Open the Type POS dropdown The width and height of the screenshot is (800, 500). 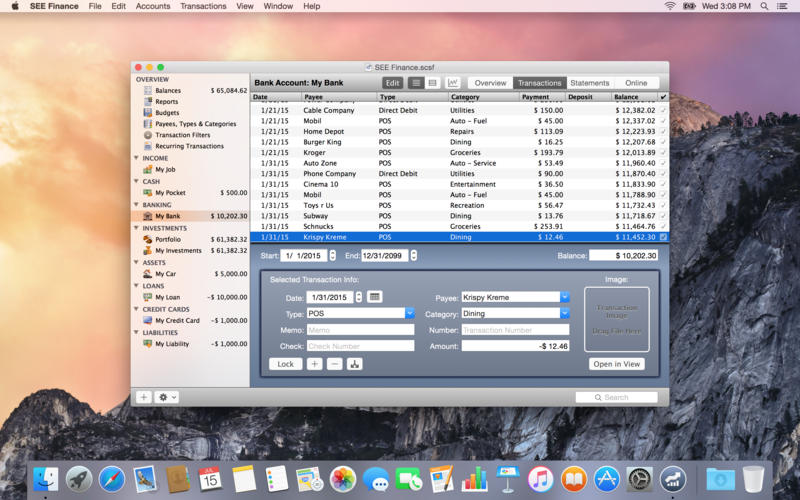point(409,313)
